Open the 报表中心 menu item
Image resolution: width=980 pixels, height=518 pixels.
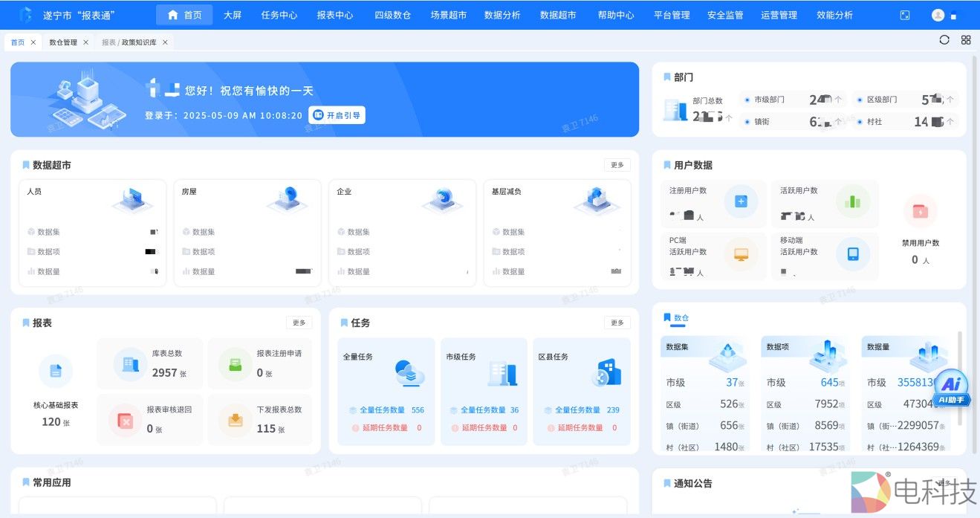pos(334,15)
